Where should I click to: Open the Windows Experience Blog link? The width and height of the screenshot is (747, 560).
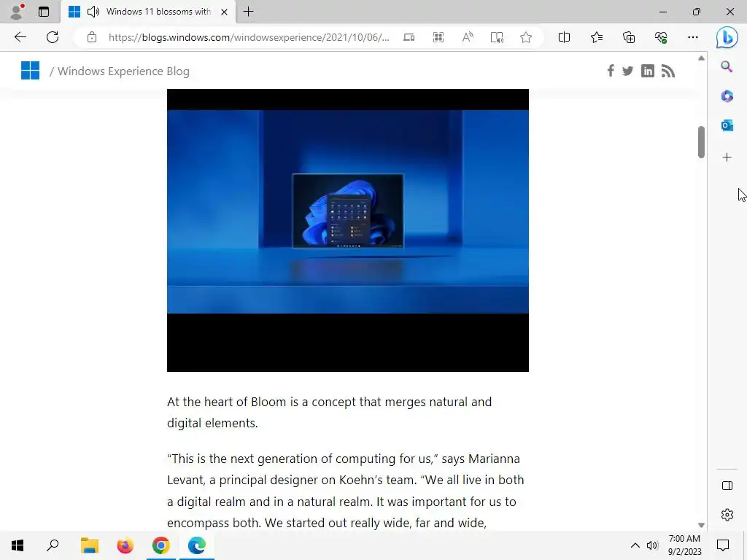point(123,71)
